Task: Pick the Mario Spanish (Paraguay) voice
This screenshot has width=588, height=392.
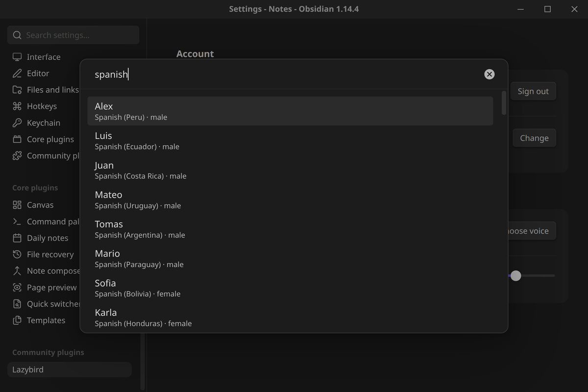Action: tap(290, 258)
